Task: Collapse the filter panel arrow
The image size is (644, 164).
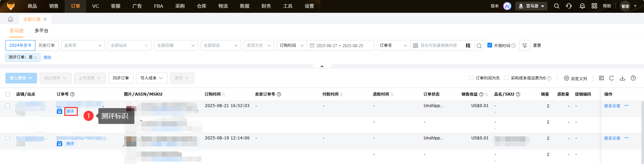Action: click(322, 66)
